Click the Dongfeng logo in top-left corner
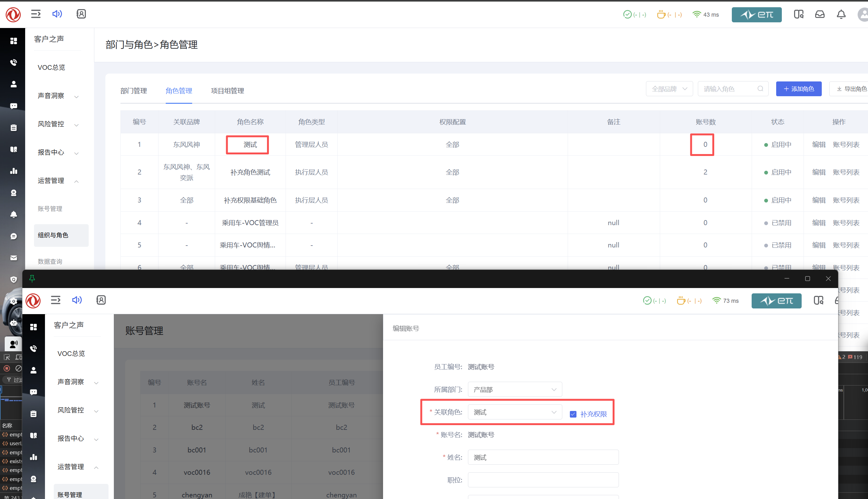 pos(13,14)
